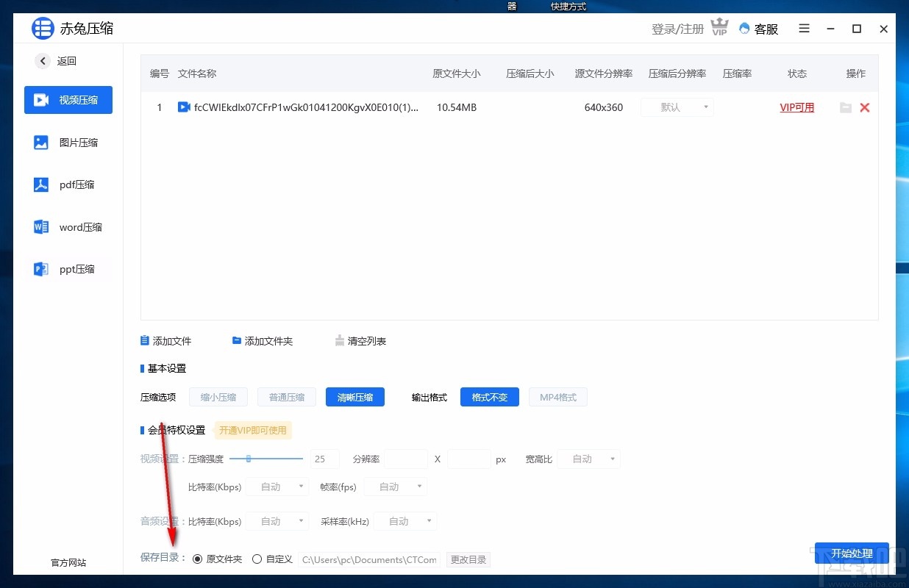909x588 pixels.
Task: Select the 原文件夹 save option
Action: [197, 559]
